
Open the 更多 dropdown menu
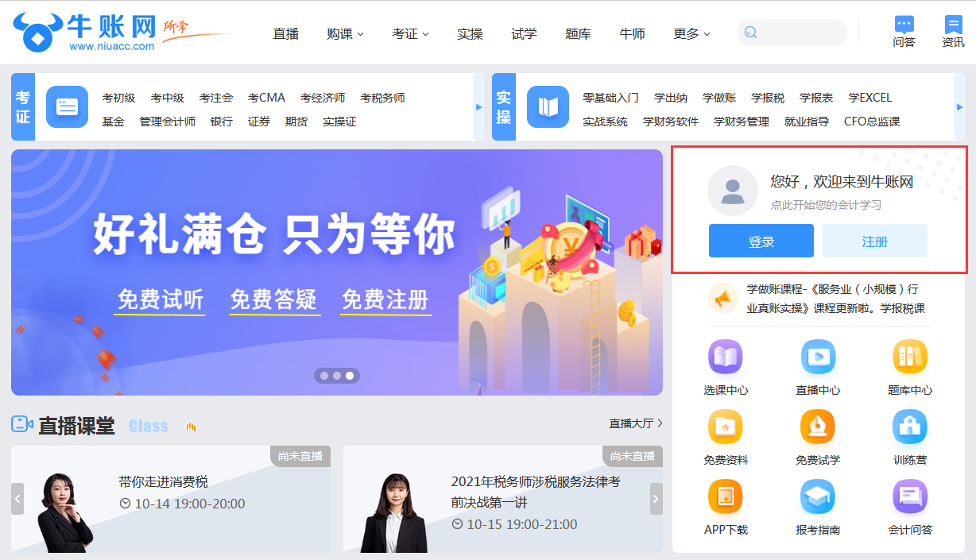click(691, 33)
